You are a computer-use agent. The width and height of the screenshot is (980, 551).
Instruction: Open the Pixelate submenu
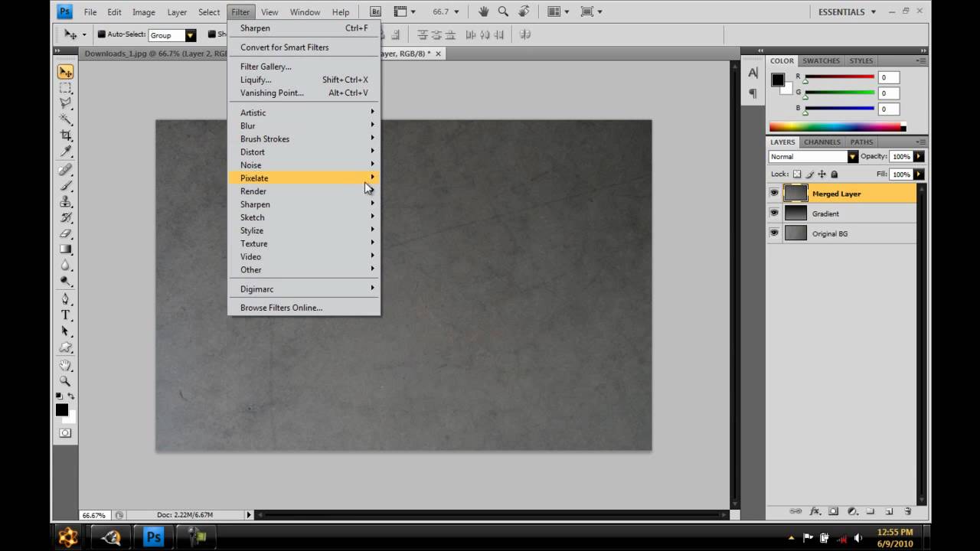(304, 178)
